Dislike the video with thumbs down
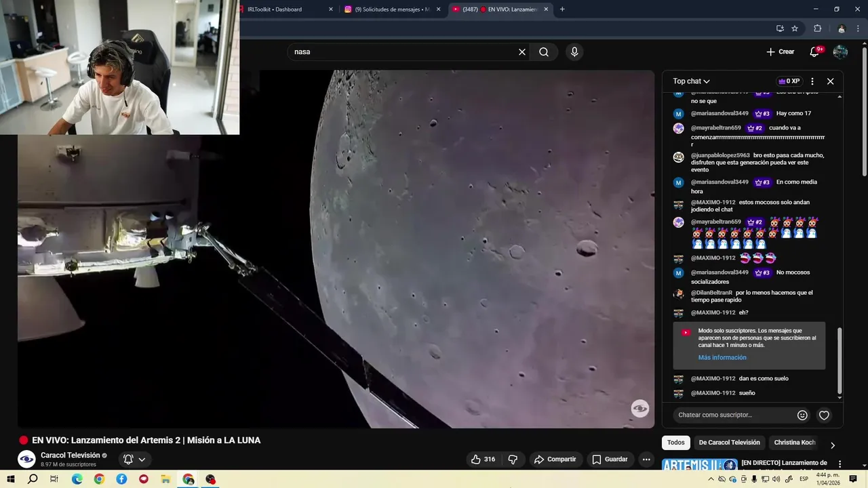868x488 pixels. (513, 460)
